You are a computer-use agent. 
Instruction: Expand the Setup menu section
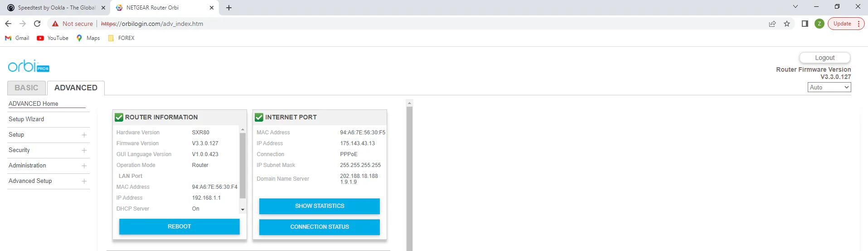coord(84,135)
